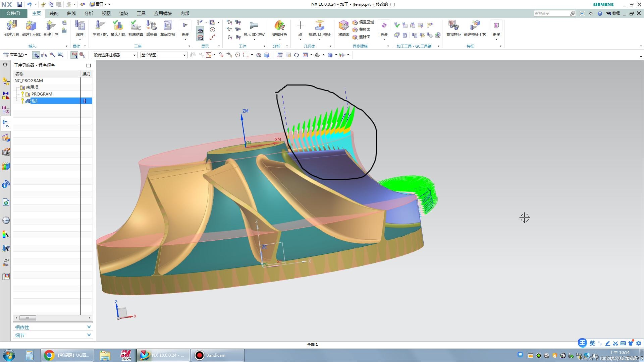Open the Operation Navigator sidebar tab
The height and width of the screenshot is (362, 644).
click(x=6, y=124)
